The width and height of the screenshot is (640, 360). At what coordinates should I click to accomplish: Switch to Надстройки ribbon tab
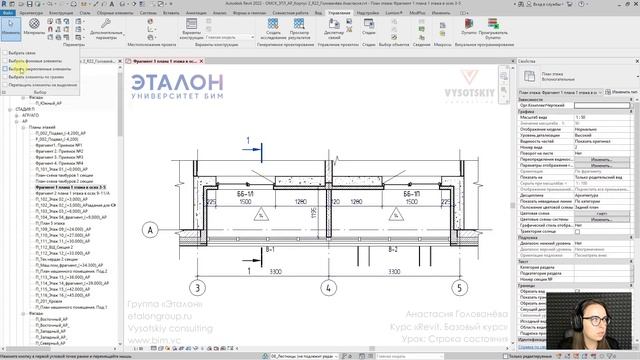coord(367,13)
